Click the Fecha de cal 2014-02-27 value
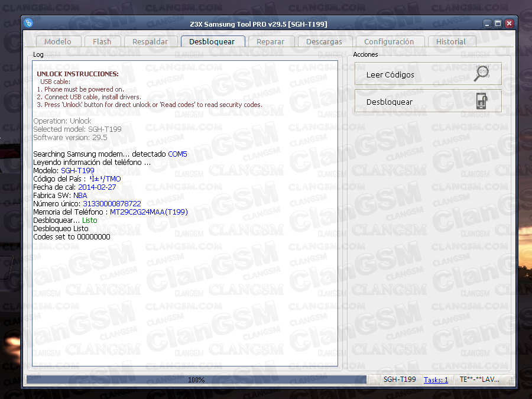 click(97, 187)
